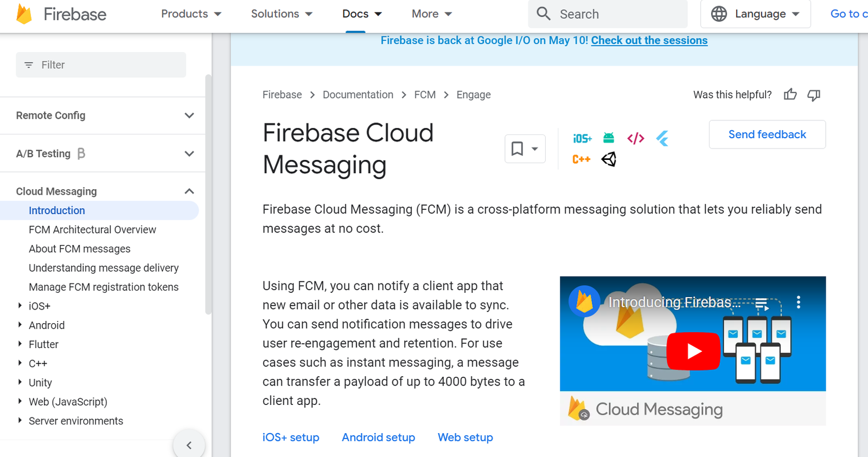
Task: Click the thumbs up helpful icon
Action: click(x=790, y=95)
